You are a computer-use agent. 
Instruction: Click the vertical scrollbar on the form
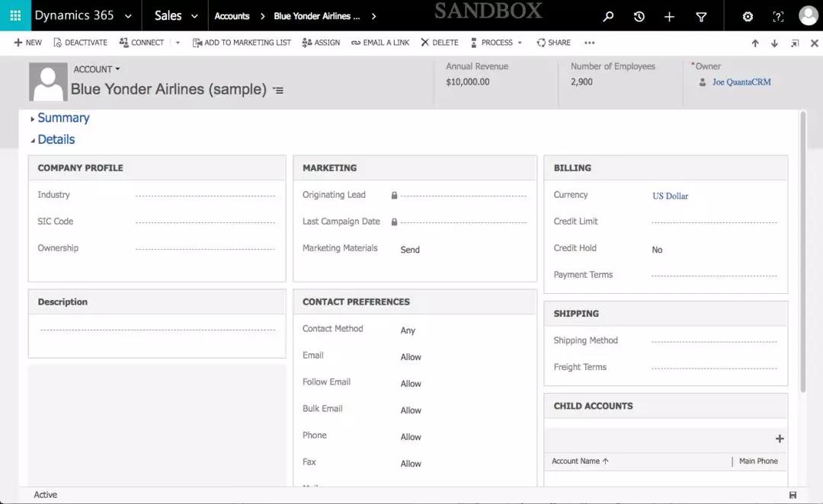[x=802, y=251]
